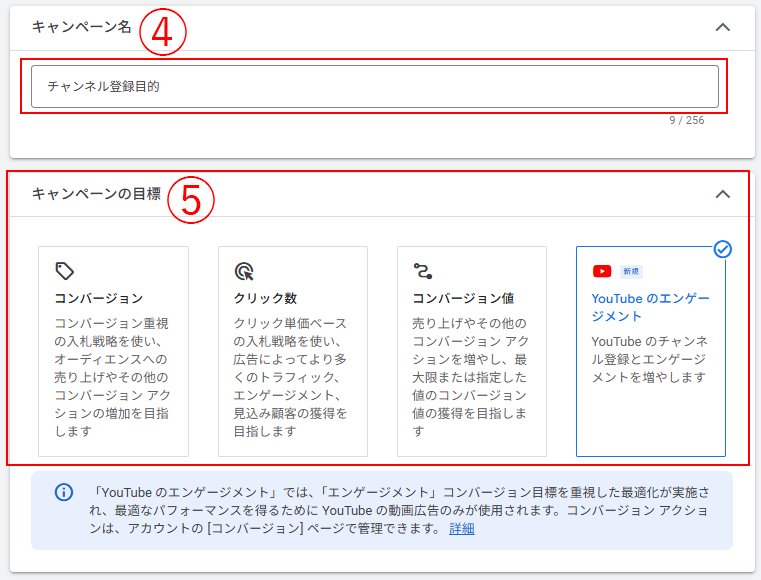This screenshot has height=580, width=761.
Task: Click the 新規 badge next to YouTube logo
Action: point(631,271)
